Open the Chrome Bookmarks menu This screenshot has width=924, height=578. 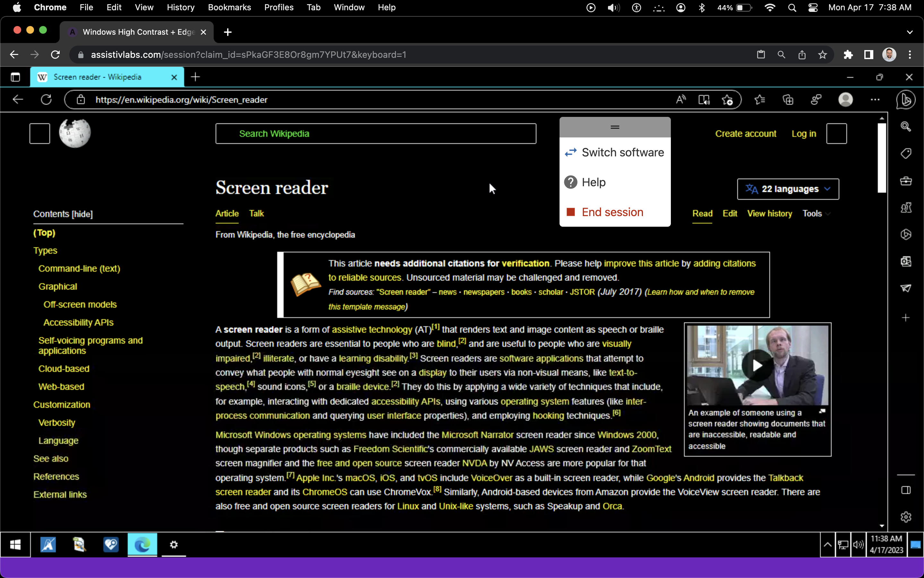pos(229,7)
